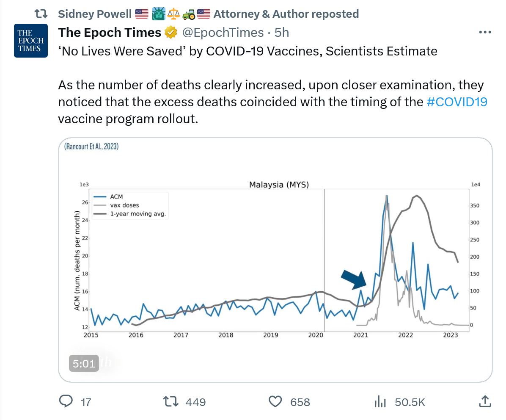
Task: Click the share upload arrow icon
Action: pyautogui.click(x=484, y=401)
